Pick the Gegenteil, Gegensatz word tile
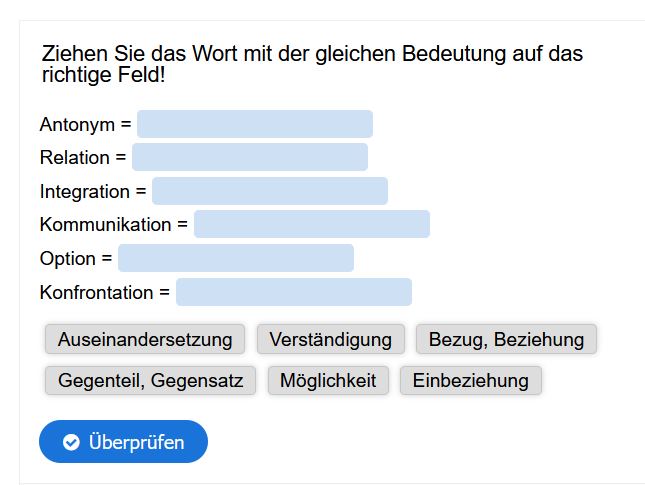Screen dimensions: 645x485 point(151,380)
